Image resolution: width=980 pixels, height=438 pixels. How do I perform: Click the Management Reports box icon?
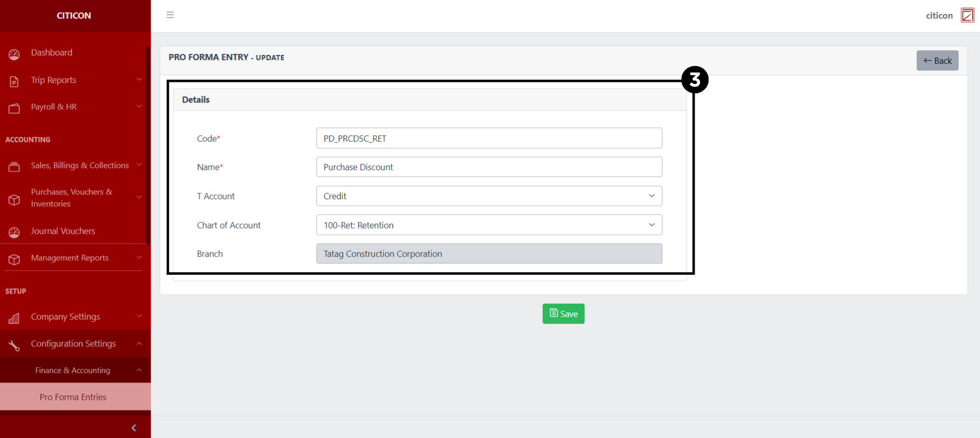coord(14,259)
